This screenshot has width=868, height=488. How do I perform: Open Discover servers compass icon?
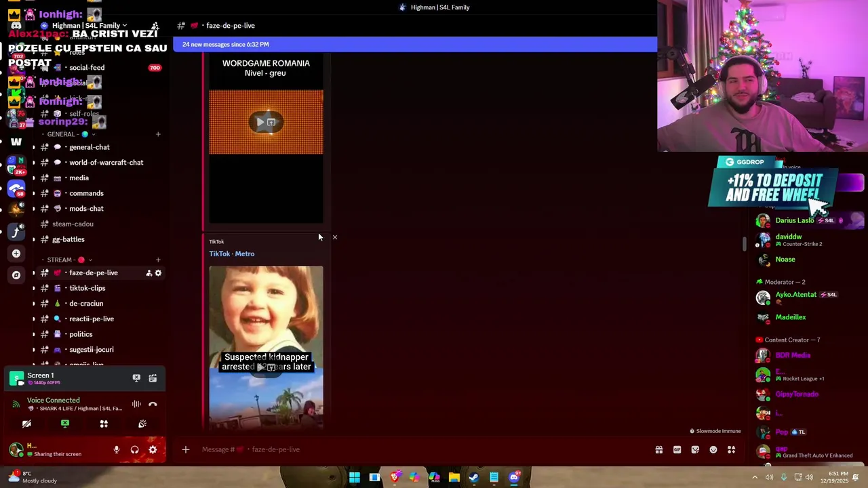(x=16, y=275)
